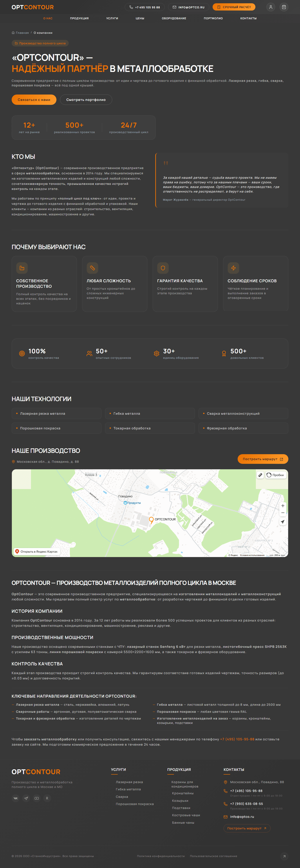300x868 pixels.
Task: Click the location pin beside Московская обл., д. Повадино
Action: (13, 462)
